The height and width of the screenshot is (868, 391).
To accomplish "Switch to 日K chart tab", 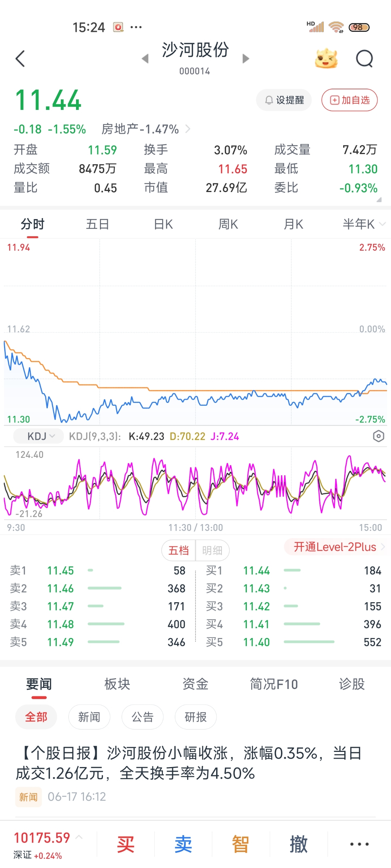I will pyautogui.click(x=163, y=224).
